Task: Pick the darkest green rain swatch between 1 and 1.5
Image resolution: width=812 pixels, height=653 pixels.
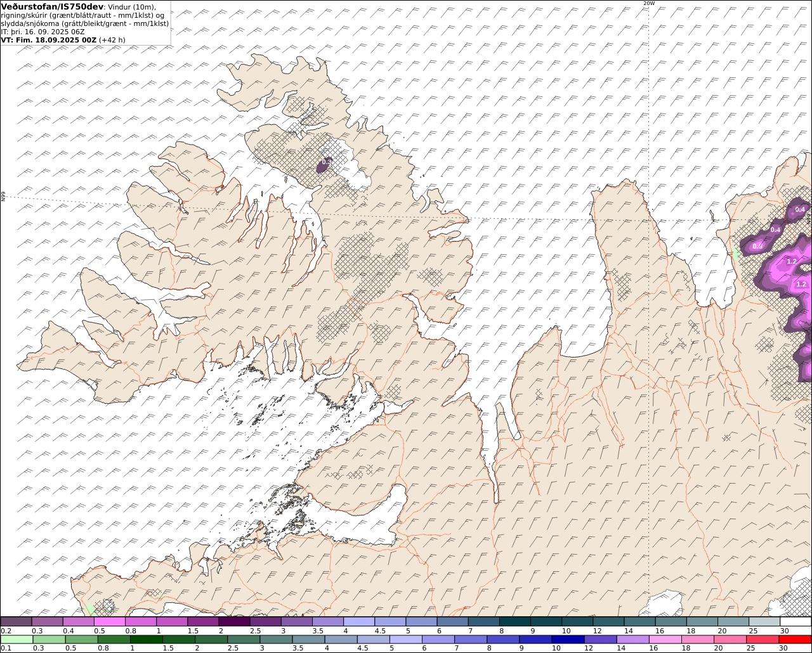Action: coord(146,639)
